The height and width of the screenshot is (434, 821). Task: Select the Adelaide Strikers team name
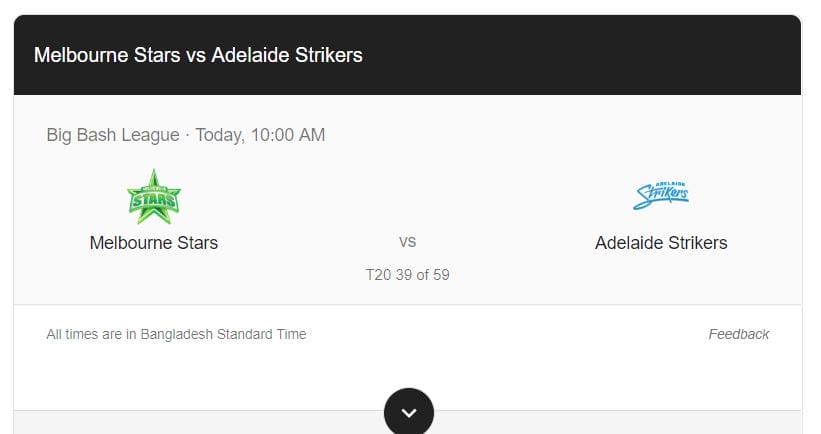pyautogui.click(x=661, y=243)
